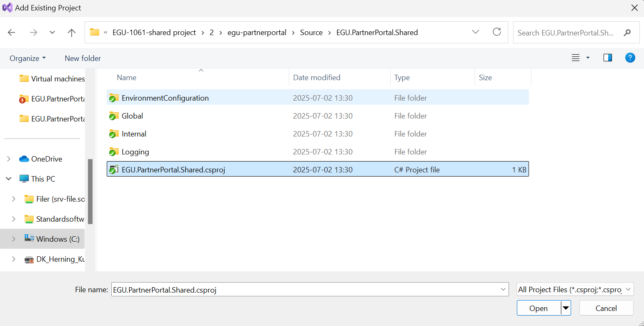Click the Cancel button
The height and width of the screenshot is (326, 644).
coord(606,308)
